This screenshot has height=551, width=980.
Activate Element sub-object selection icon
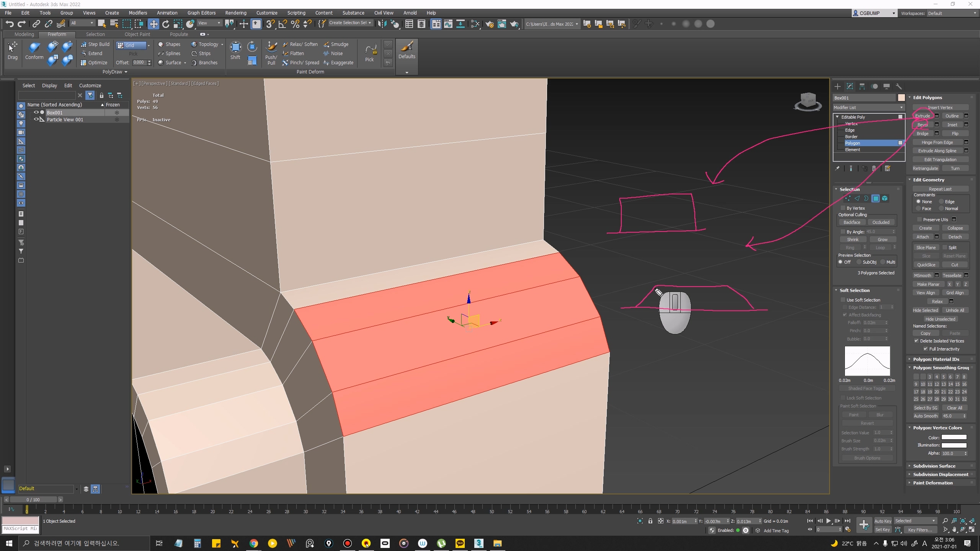click(x=885, y=198)
